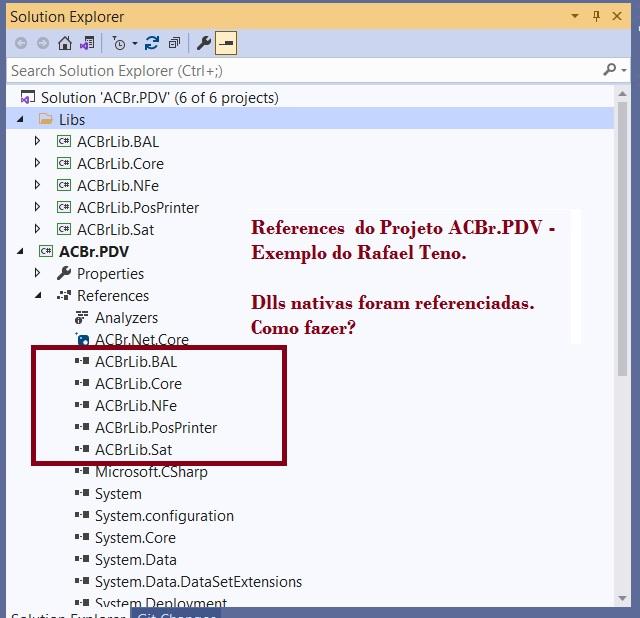The height and width of the screenshot is (618, 640).
Task: Select the ACBrLib.Core reference under References
Action: [138, 384]
